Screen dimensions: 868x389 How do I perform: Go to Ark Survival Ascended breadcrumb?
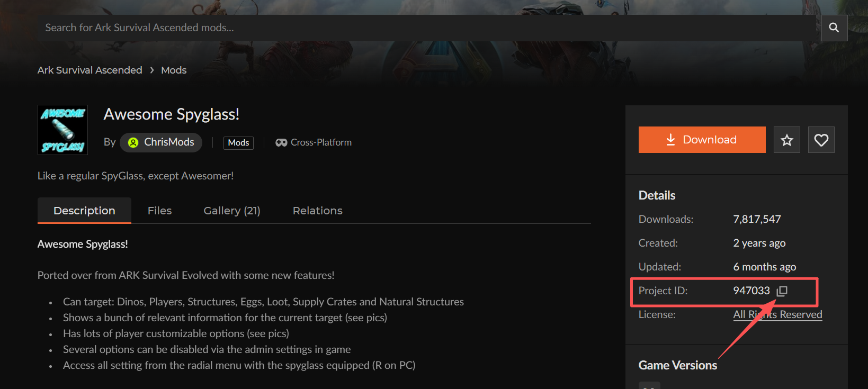pos(90,70)
